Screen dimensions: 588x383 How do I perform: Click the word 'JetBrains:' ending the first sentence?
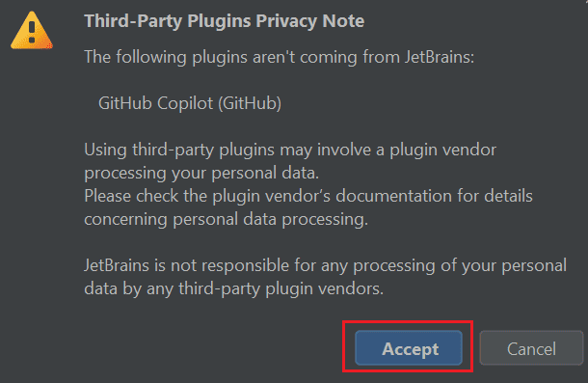pyautogui.click(x=440, y=57)
